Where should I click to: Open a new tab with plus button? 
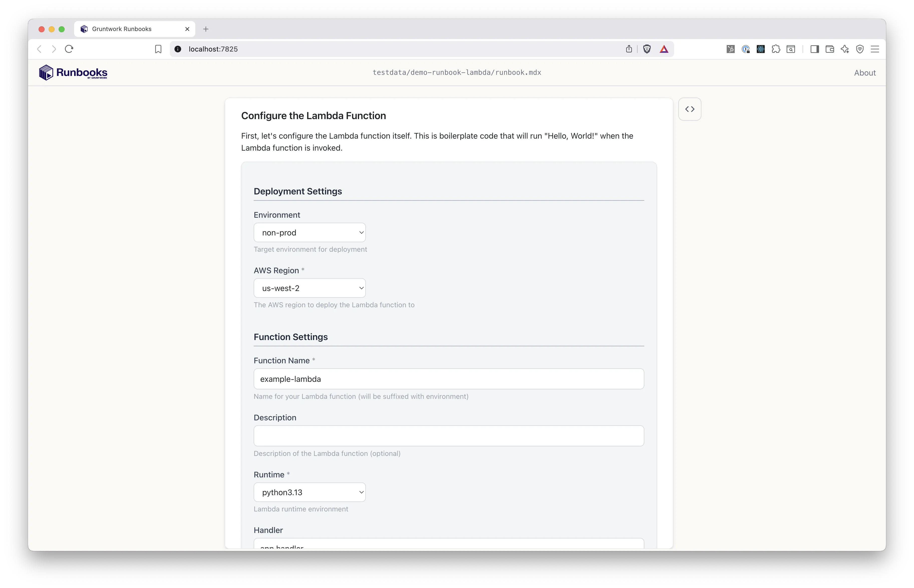206,29
